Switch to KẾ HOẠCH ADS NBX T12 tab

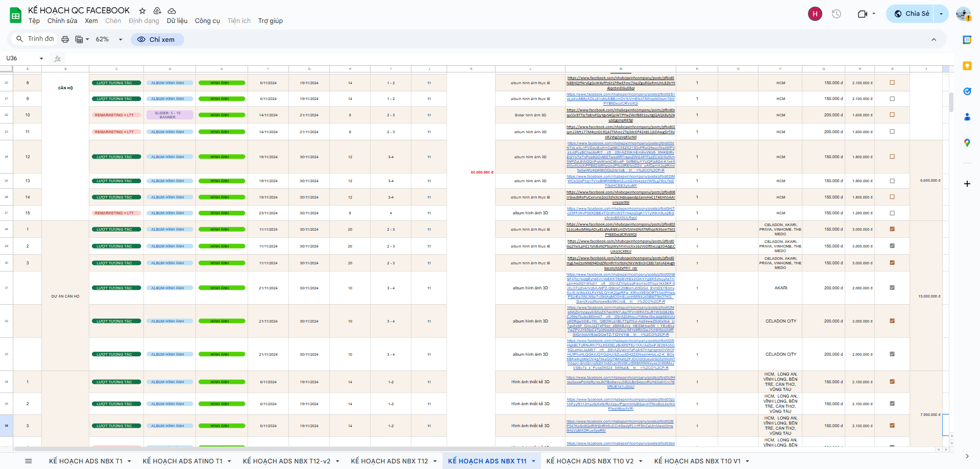(389, 461)
